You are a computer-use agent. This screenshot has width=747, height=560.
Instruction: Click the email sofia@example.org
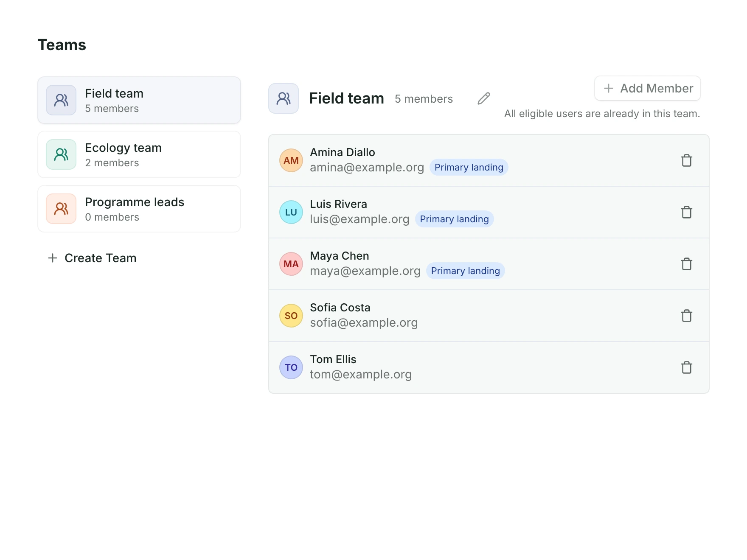pos(364,322)
